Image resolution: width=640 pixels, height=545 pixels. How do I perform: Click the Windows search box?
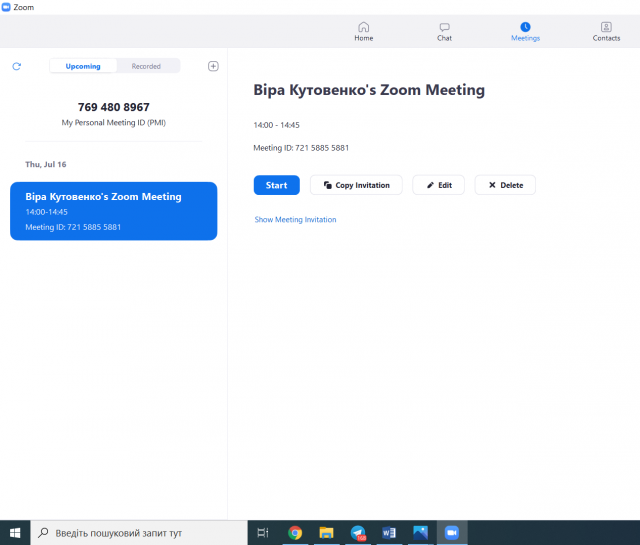coord(138,532)
